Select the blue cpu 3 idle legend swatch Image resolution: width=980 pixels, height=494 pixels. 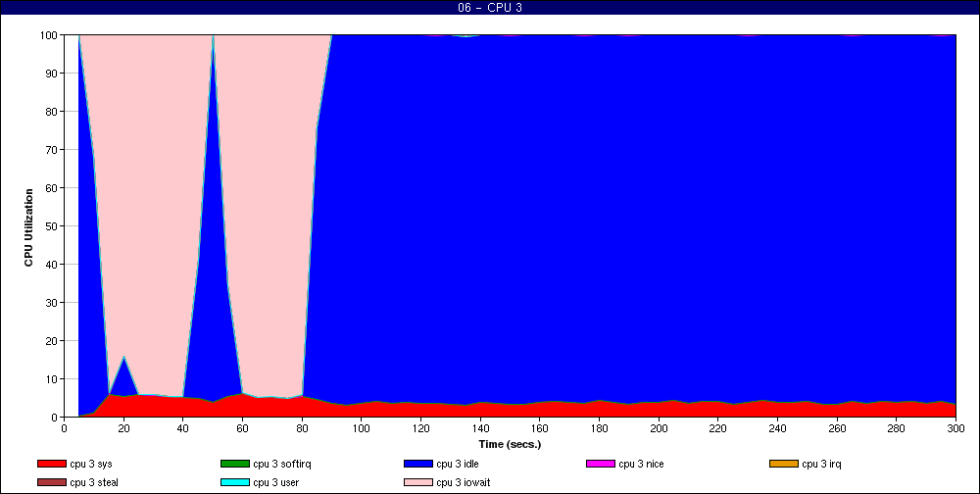pos(418,464)
